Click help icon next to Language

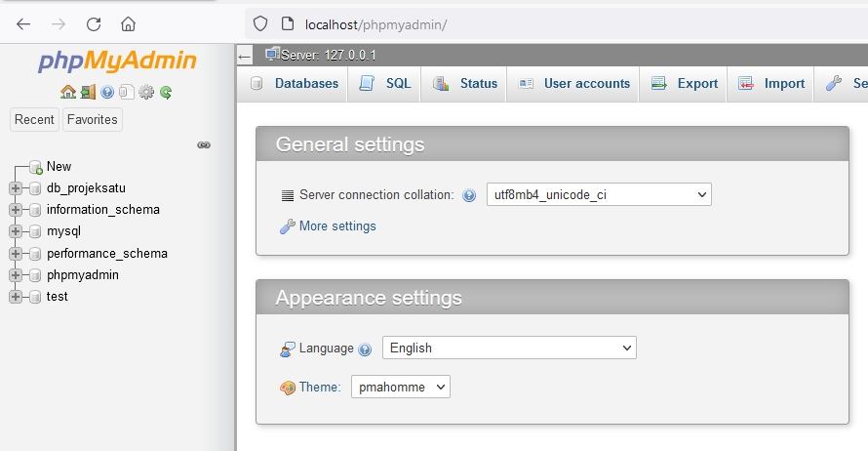pyautogui.click(x=365, y=349)
